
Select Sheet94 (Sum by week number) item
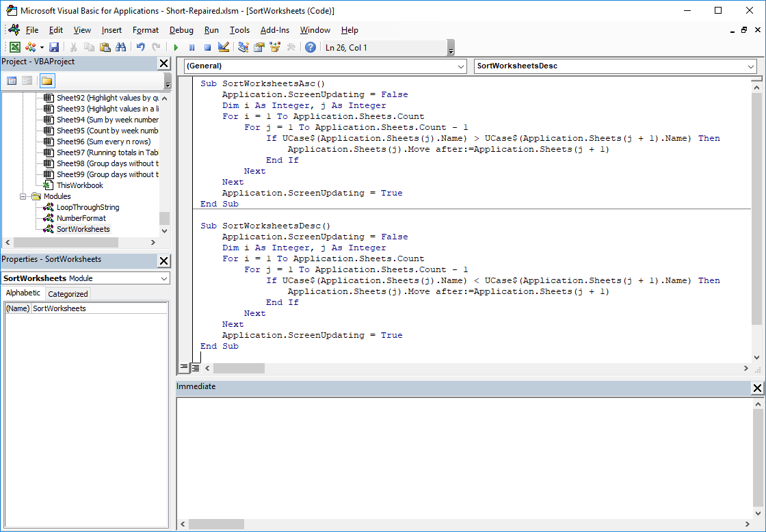[x=107, y=120]
